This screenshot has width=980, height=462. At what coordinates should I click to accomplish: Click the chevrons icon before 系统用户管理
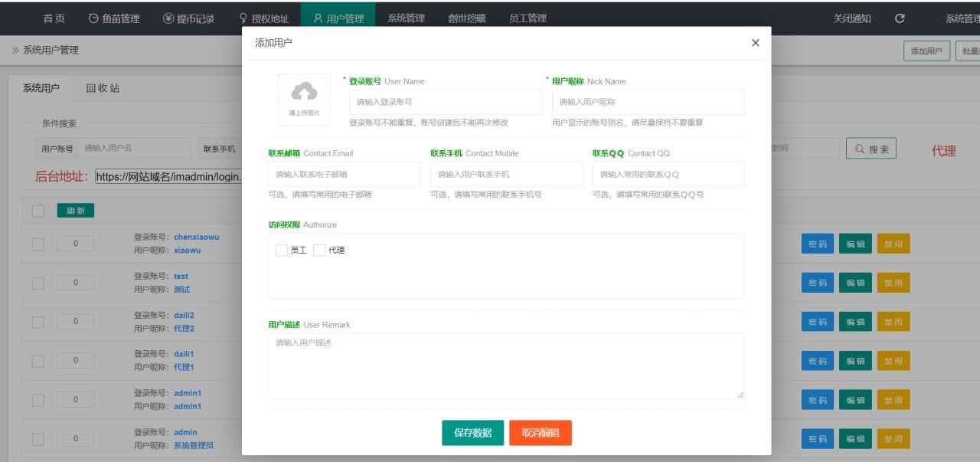tap(14, 49)
